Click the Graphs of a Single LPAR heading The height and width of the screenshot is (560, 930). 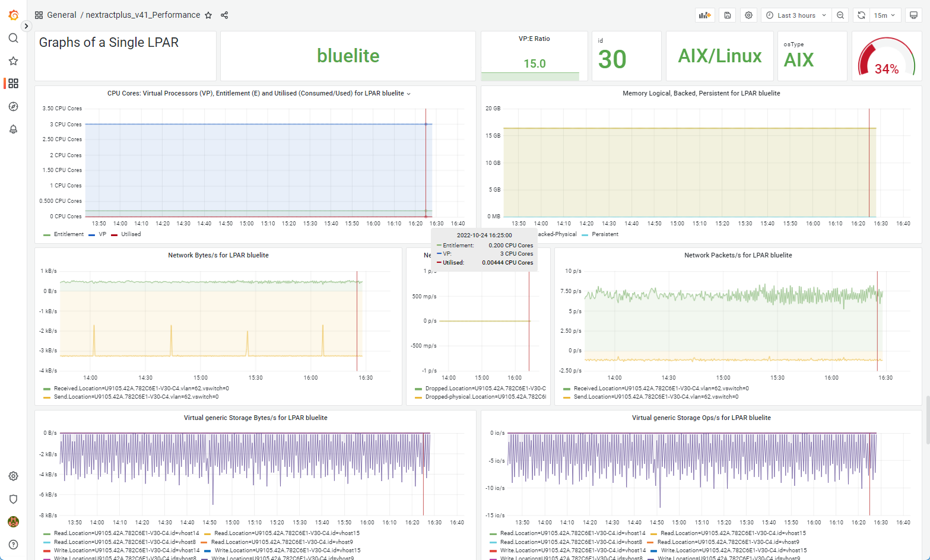(109, 43)
